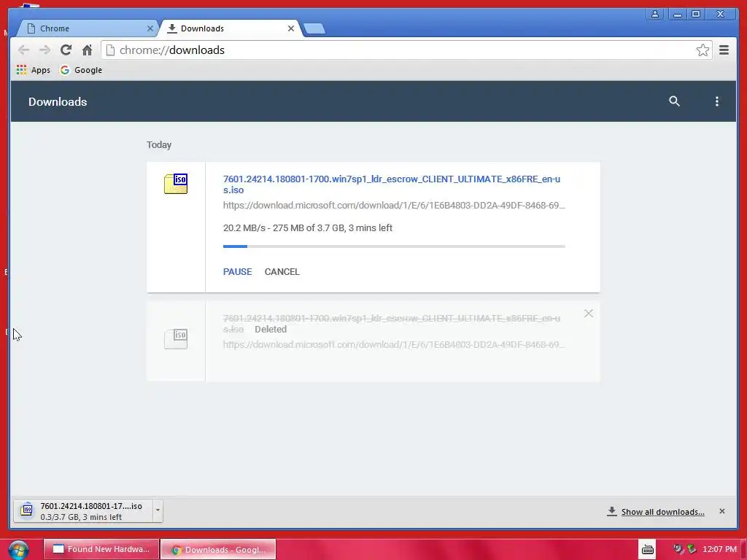Open the download shelf item dropdown arrow

(158, 511)
